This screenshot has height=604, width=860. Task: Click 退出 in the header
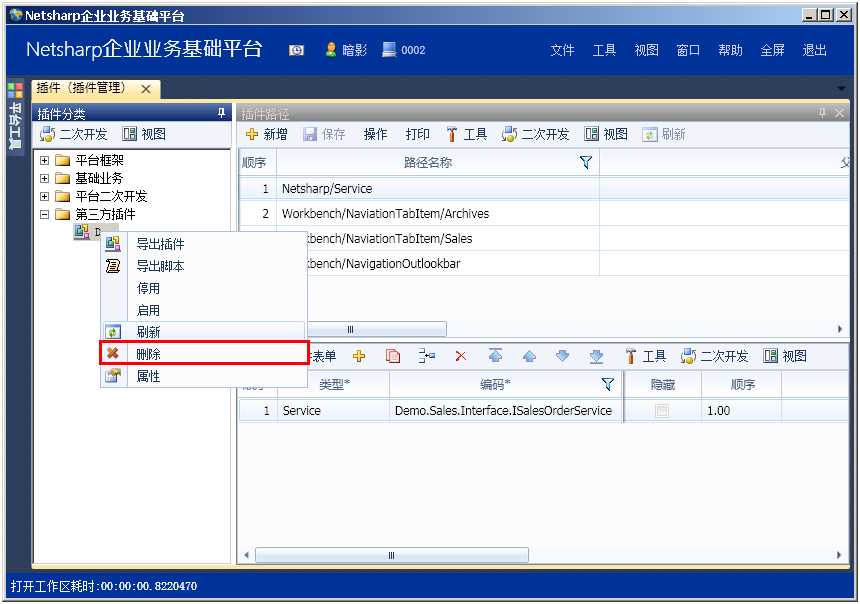[814, 50]
